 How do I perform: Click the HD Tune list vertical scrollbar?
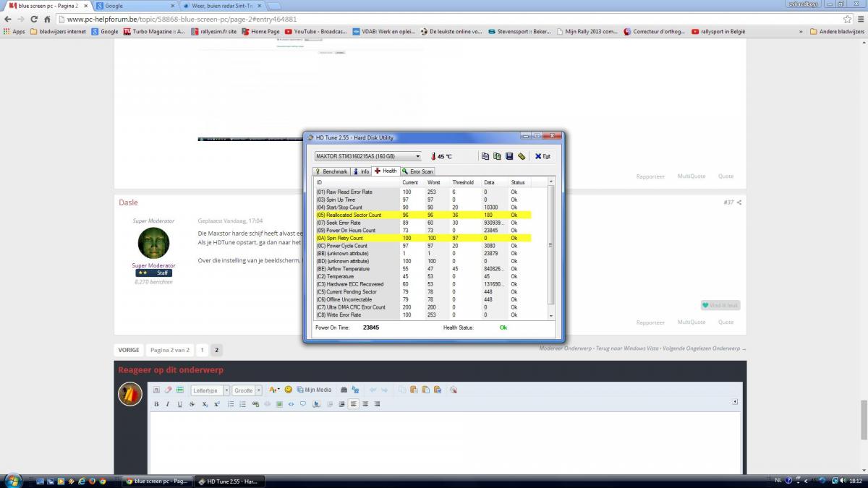551,247
